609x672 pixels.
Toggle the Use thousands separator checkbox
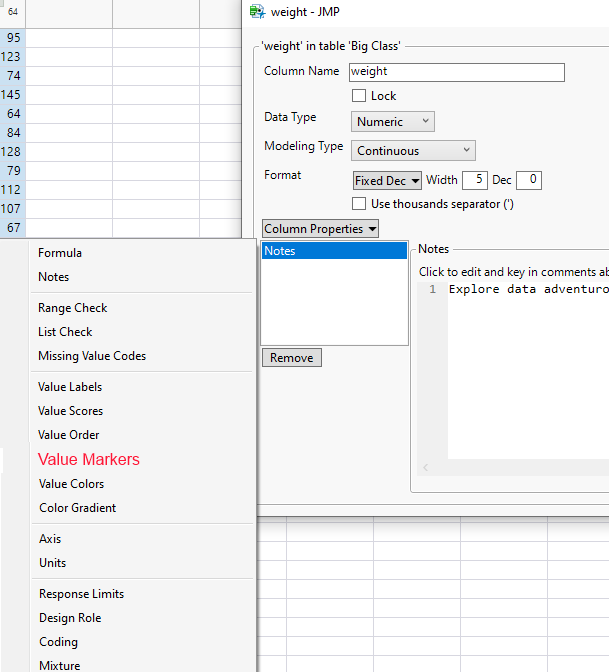pos(359,204)
